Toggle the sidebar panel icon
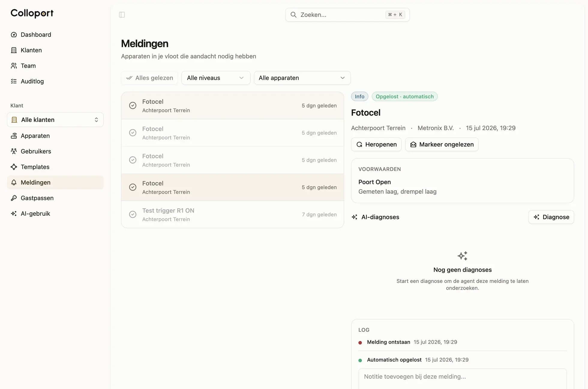Viewport: 588px width, 389px height. 122,15
